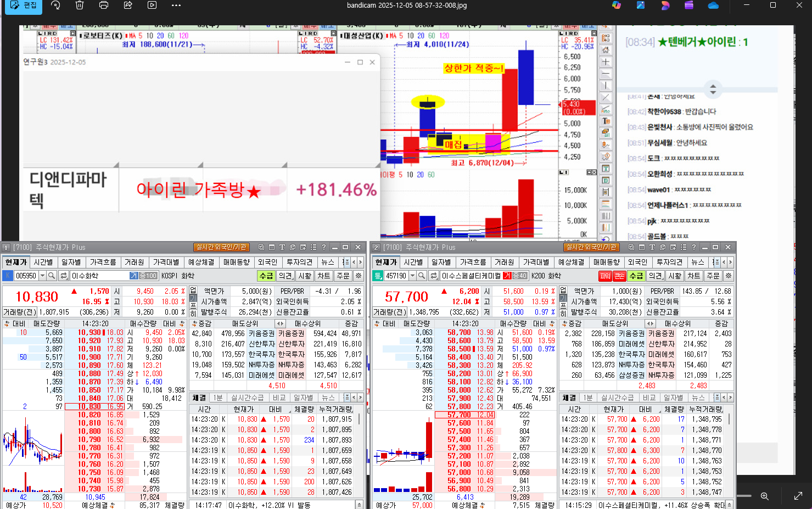Click the 편집 edit button
Image resolution: width=812 pixels, height=509 pixels.
[24, 5]
